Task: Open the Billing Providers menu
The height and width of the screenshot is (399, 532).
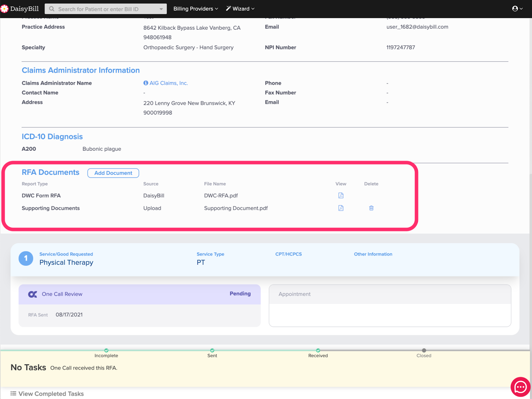Action: 196,9
